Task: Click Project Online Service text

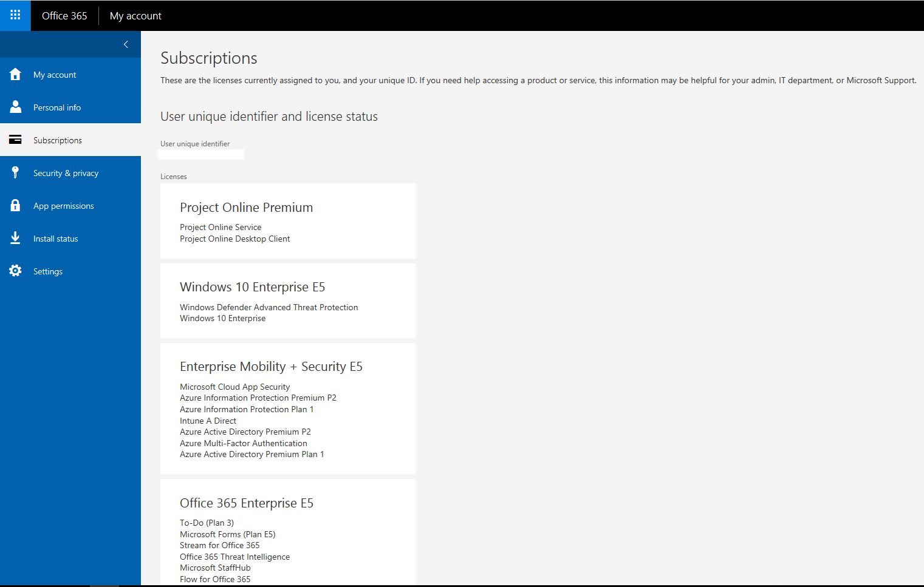Action: [221, 227]
